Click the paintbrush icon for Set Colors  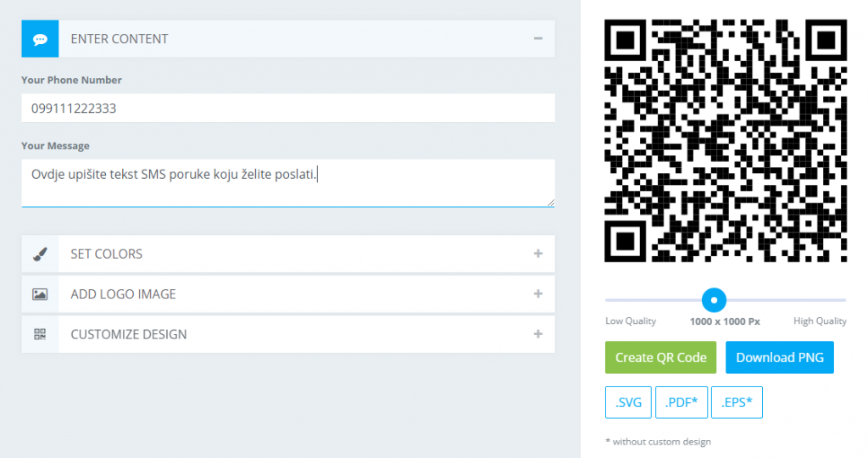(x=40, y=254)
